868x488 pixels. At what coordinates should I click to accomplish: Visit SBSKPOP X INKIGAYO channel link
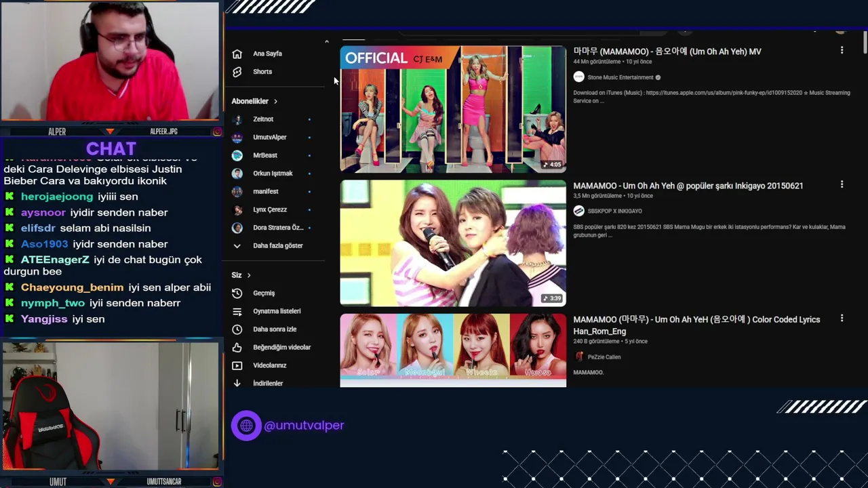click(615, 211)
